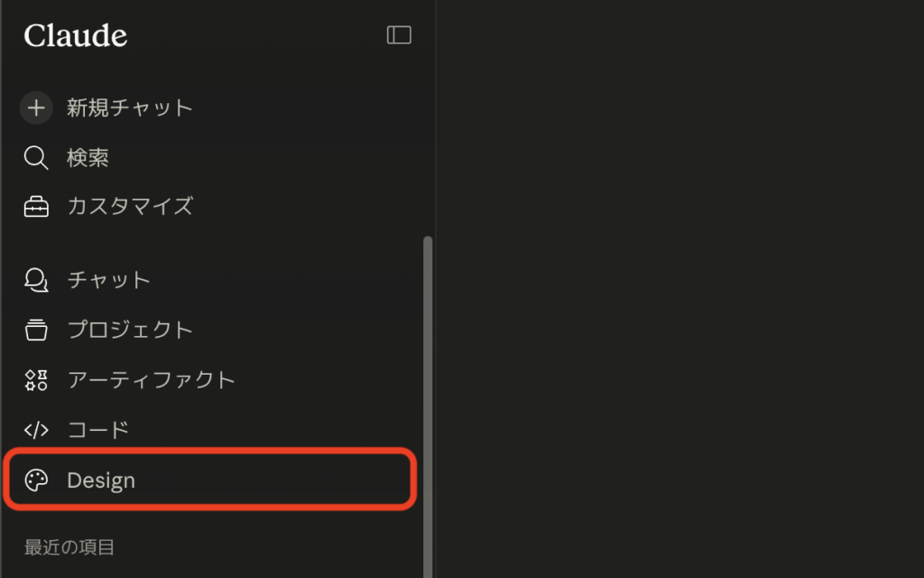This screenshot has width=924, height=578.
Task: Click the Claude wordmark logo
Action: 75,35
